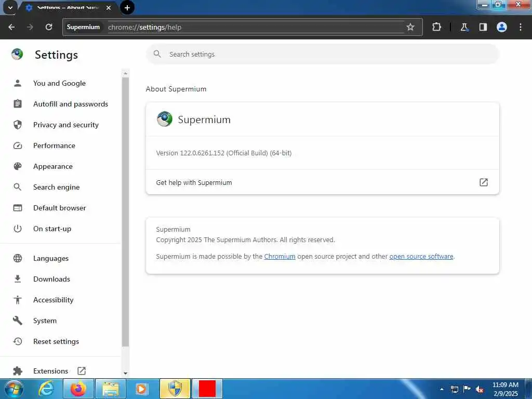The width and height of the screenshot is (532, 399).
Task: Click the Search settings field
Action: click(322, 54)
